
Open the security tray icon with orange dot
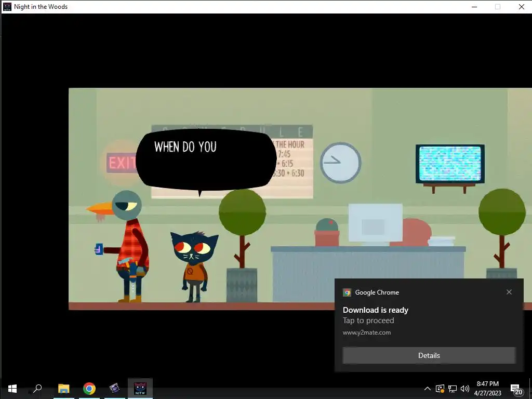click(440, 389)
